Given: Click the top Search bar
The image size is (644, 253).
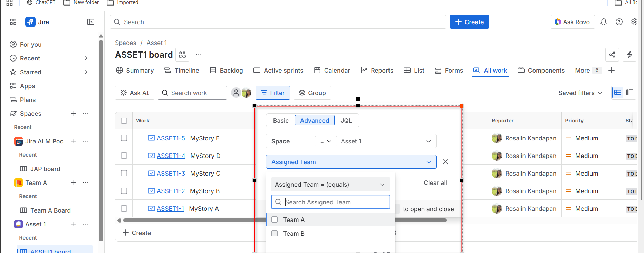Looking at the screenshot, I should [x=278, y=22].
